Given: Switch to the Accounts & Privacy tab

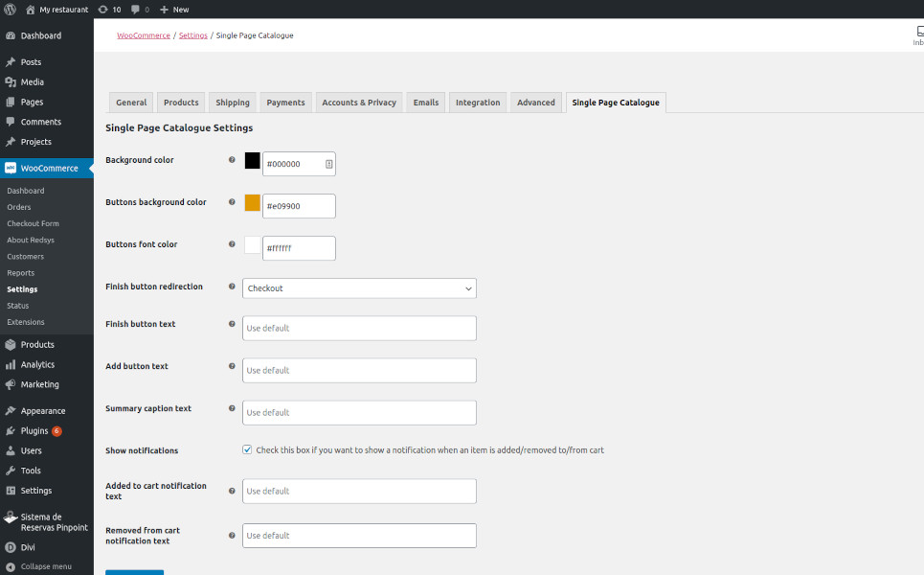Looking at the screenshot, I should point(359,103).
